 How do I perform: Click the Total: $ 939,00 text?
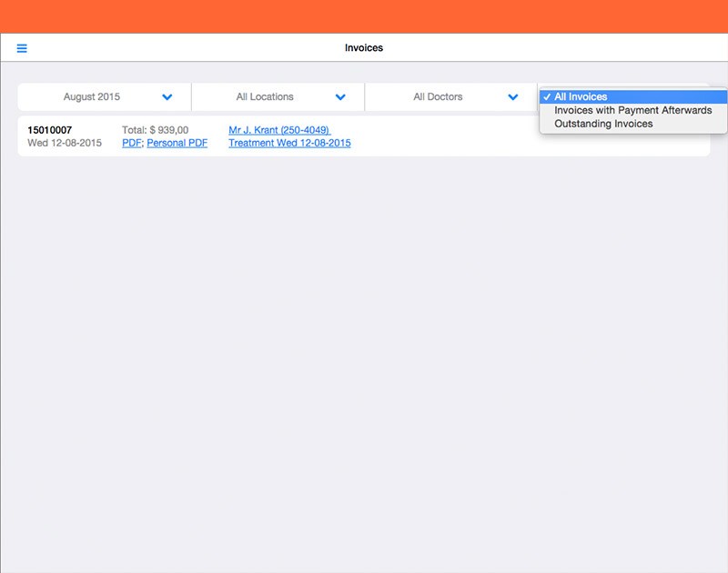155,130
